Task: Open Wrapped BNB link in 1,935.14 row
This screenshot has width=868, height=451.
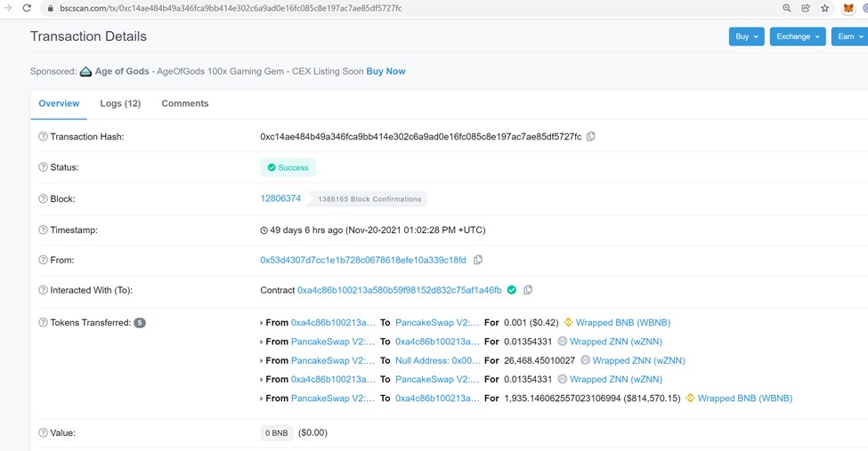Action: point(745,399)
